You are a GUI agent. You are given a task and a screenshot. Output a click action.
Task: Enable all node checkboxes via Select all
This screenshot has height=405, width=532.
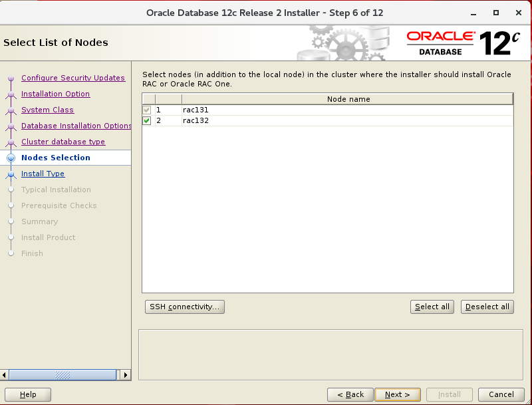point(432,307)
